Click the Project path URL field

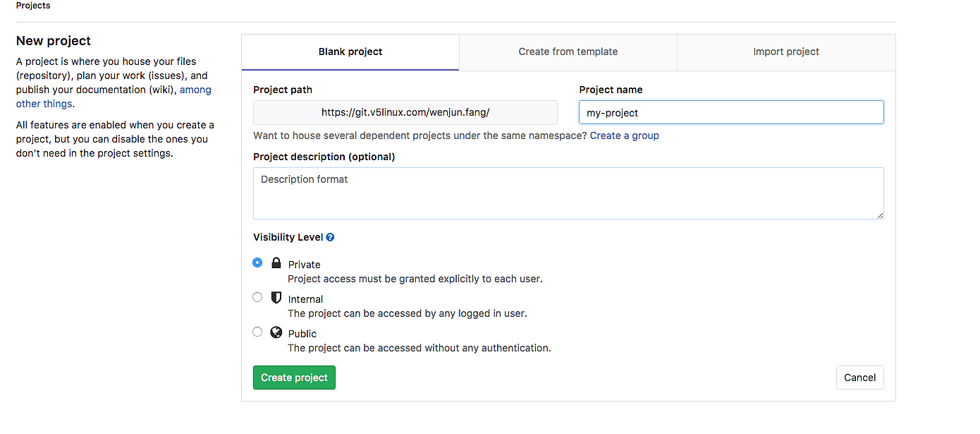pyautogui.click(x=405, y=113)
